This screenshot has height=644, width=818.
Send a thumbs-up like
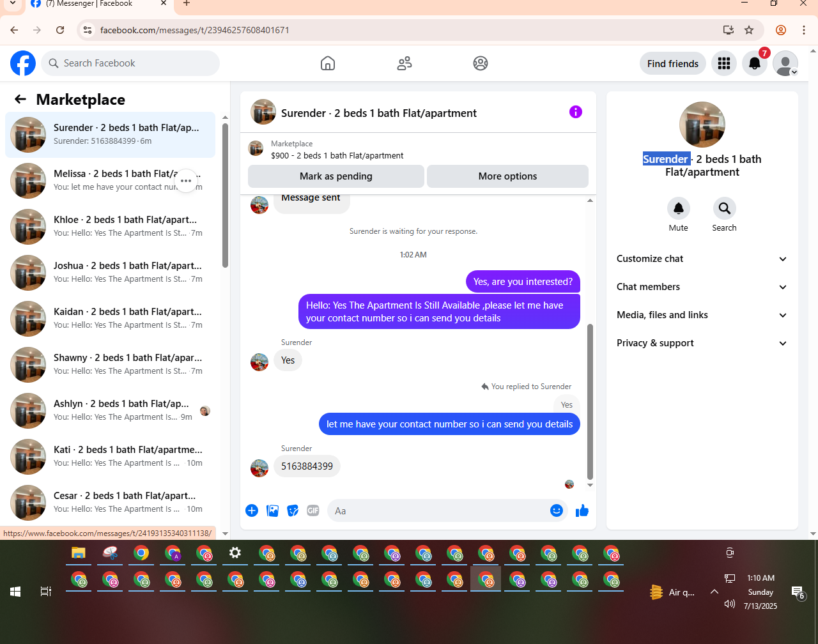click(x=582, y=510)
